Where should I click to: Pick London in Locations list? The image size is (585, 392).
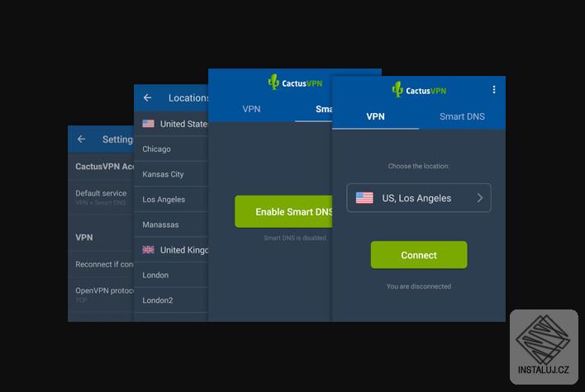pos(170,275)
